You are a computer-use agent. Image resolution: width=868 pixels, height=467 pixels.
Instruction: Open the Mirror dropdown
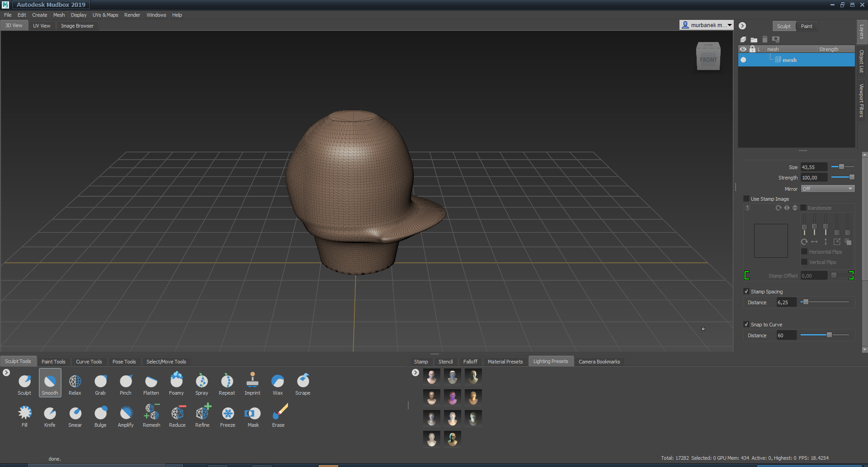coord(827,189)
